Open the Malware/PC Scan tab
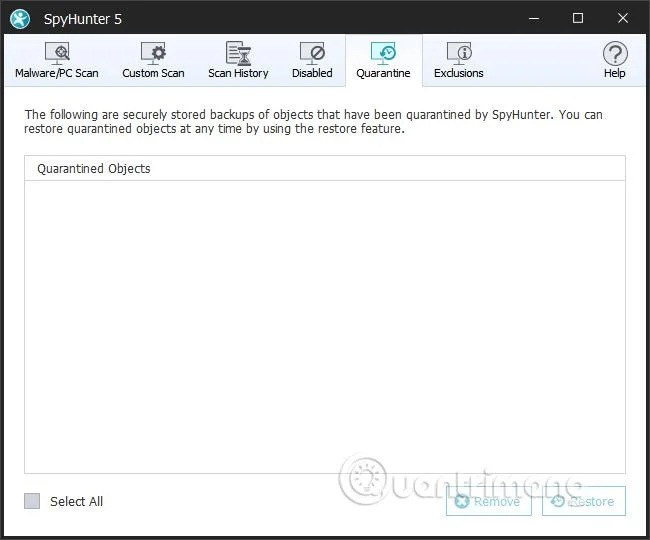650x540 pixels. tap(57, 61)
